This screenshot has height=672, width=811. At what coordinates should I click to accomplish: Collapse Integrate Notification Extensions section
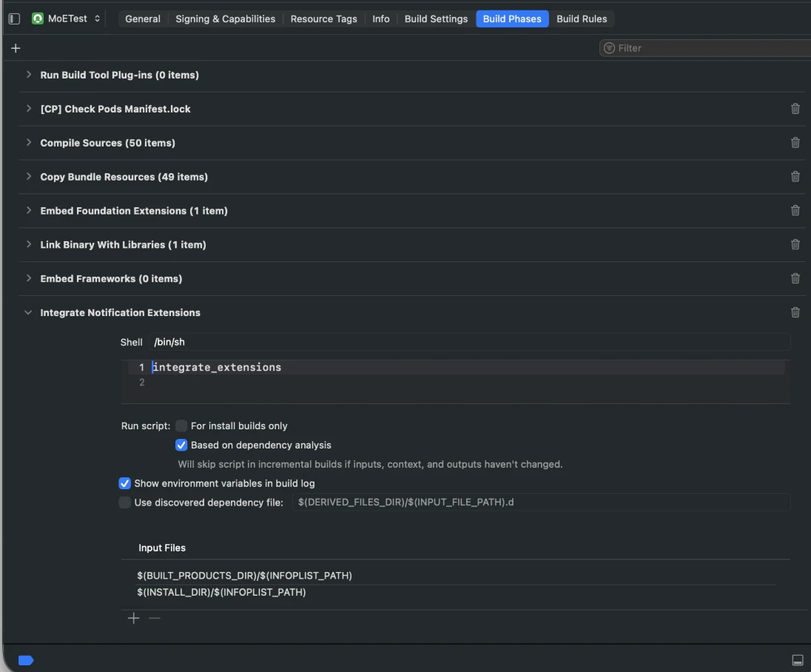pos(28,312)
